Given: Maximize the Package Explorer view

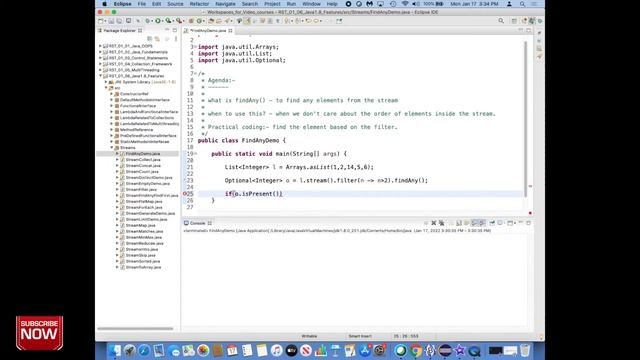Looking at the screenshot, I should tap(175, 30).
